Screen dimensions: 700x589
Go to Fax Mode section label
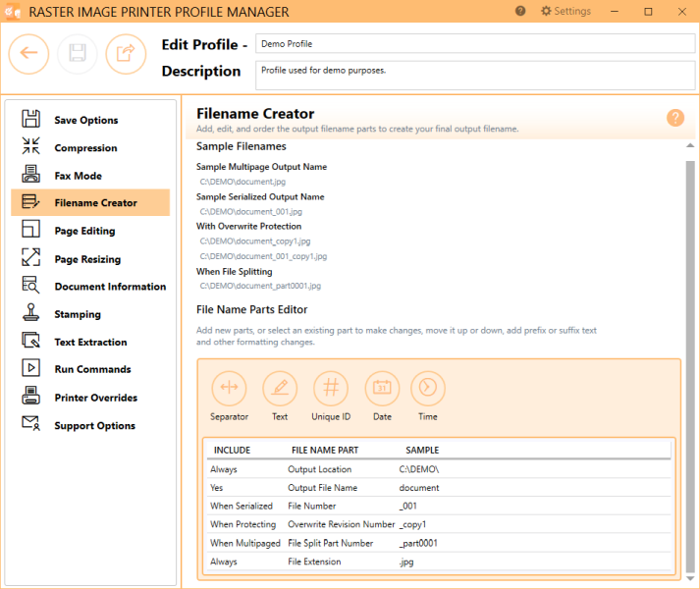pos(79,176)
